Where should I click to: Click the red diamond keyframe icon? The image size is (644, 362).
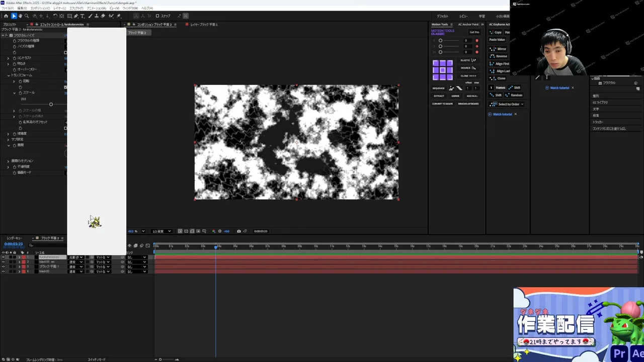click(477, 46)
